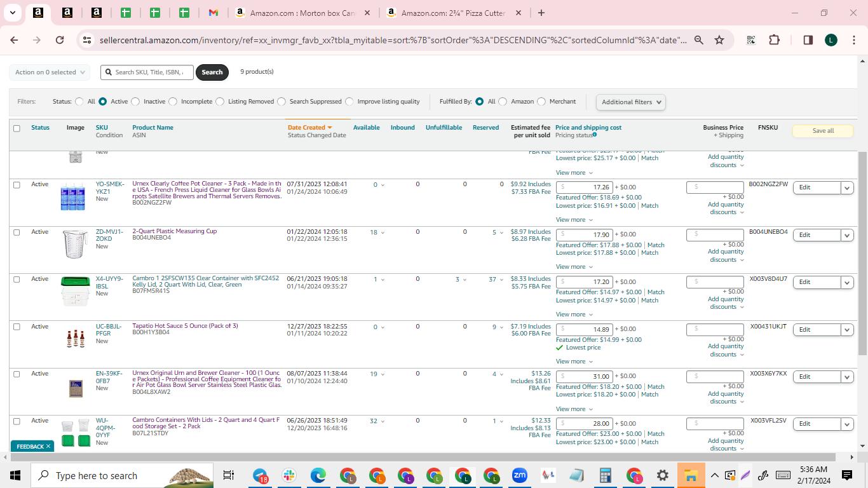The height and width of the screenshot is (488, 868).
Task: Open File Explorer from the taskbar
Action: pos(691,475)
